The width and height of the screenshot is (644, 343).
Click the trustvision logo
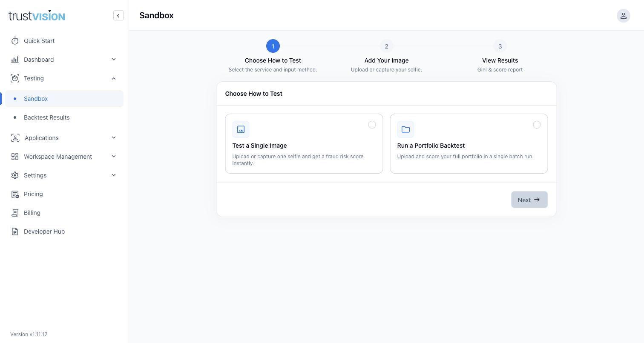[37, 16]
